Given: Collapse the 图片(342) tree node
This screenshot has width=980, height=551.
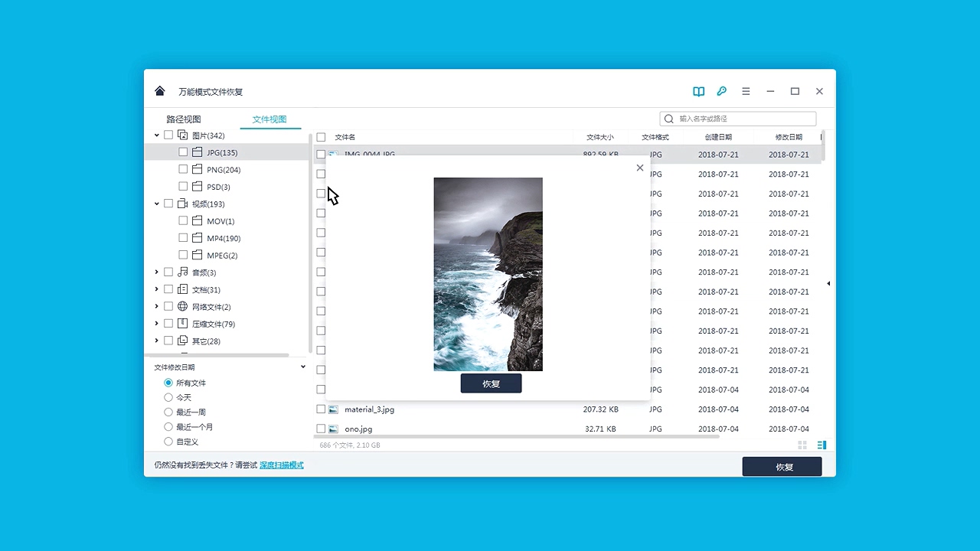Looking at the screenshot, I should [157, 135].
